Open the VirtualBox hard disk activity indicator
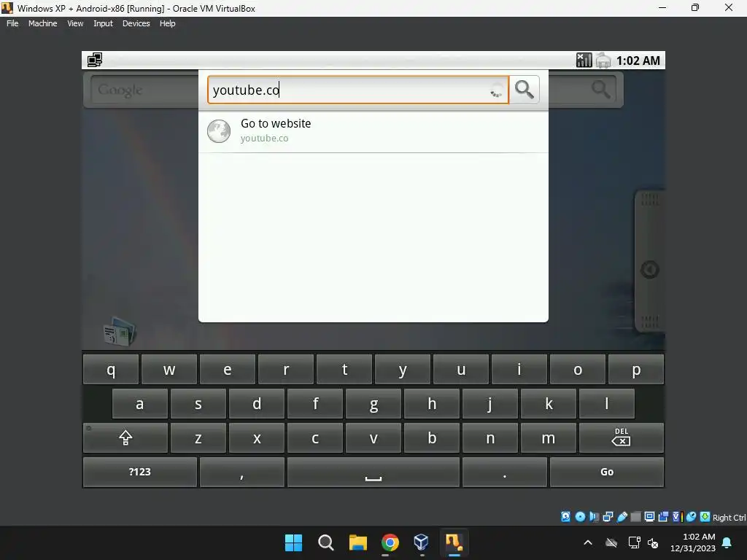 565,517
